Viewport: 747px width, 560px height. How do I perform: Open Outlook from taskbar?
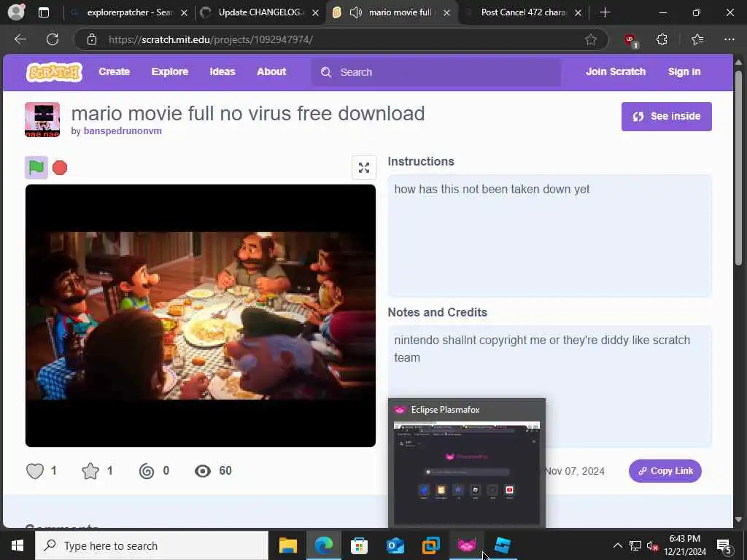tap(395, 545)
